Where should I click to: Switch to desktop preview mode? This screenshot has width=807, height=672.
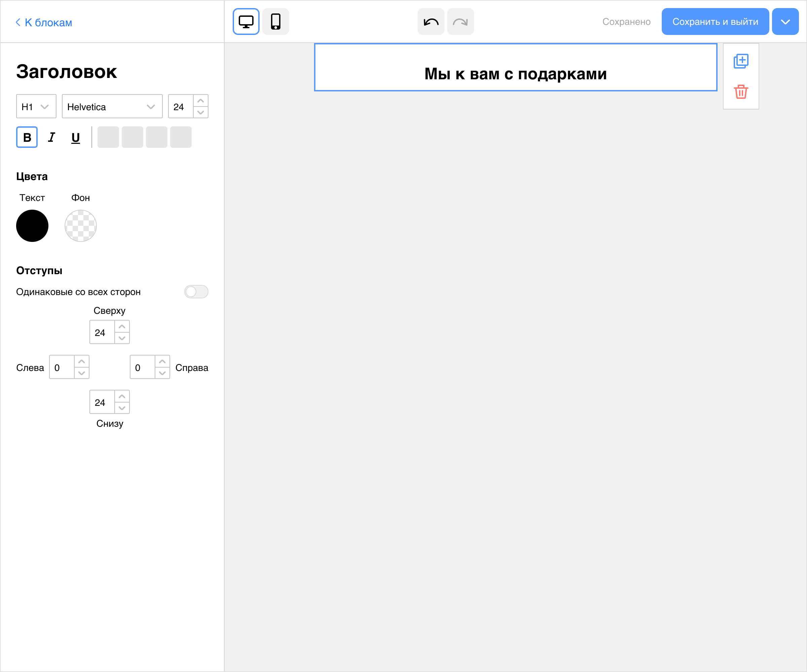246,22
